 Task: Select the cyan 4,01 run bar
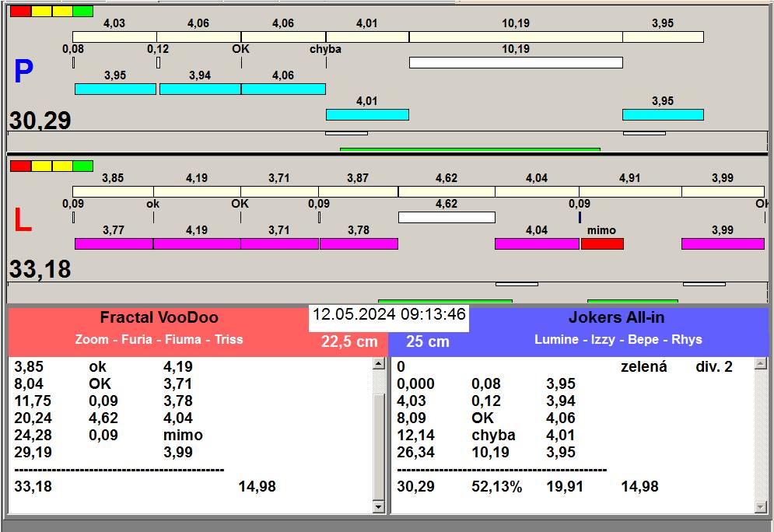367,114
